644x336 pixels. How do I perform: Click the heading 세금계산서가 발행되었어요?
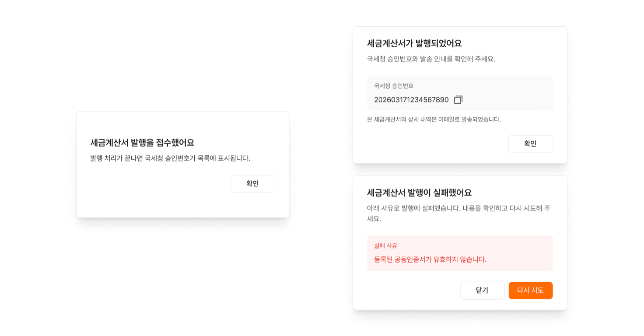(414, 43)
